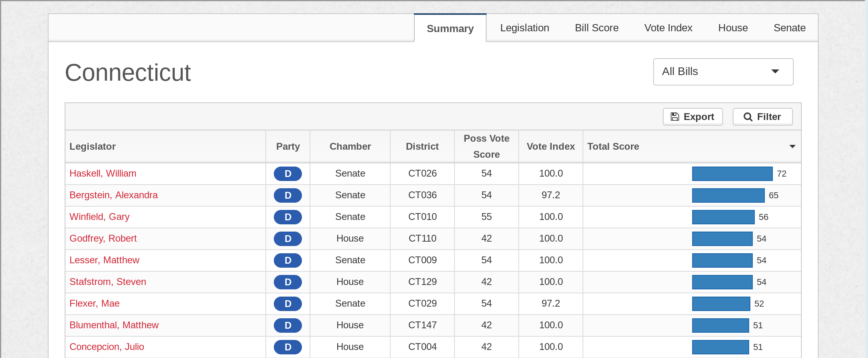
Task: Click the D party badge for Bergstein
Action: coord(287,195)
